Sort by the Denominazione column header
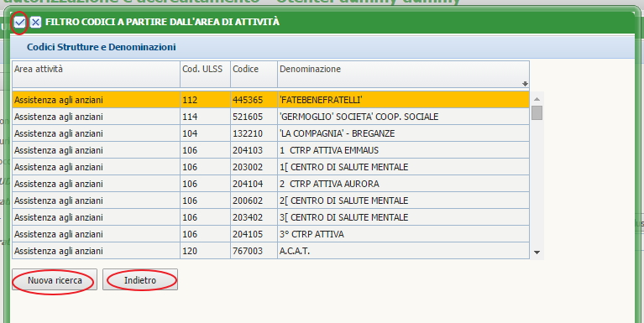Screen dimensions: 644x323 click(x=403, y=75)
